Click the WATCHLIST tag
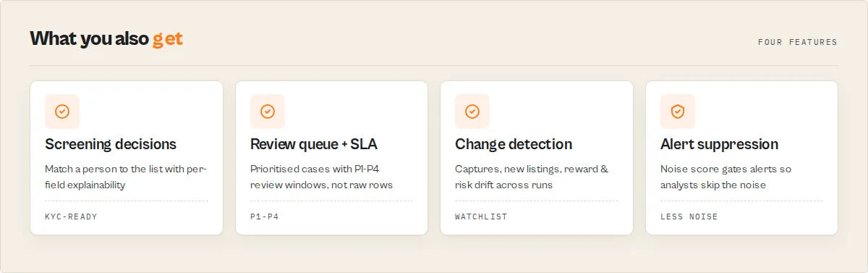 click(x=481, y=217)
